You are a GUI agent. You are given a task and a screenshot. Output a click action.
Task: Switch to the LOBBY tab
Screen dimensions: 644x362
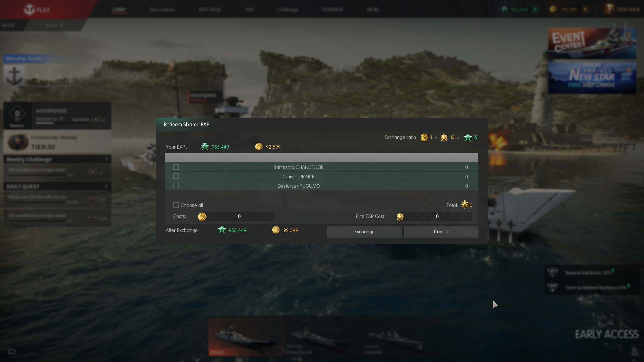[119, 10]
